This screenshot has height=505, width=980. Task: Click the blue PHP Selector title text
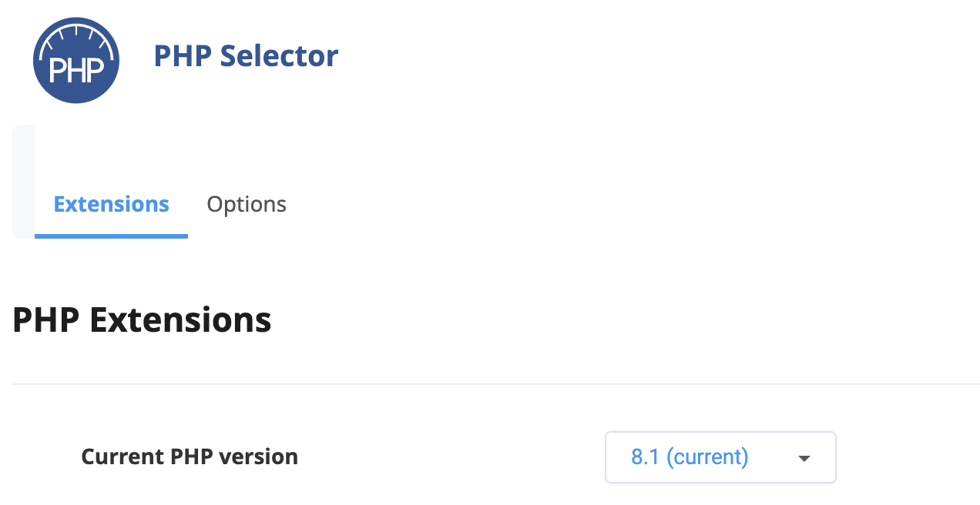click(x=246, y=55)
